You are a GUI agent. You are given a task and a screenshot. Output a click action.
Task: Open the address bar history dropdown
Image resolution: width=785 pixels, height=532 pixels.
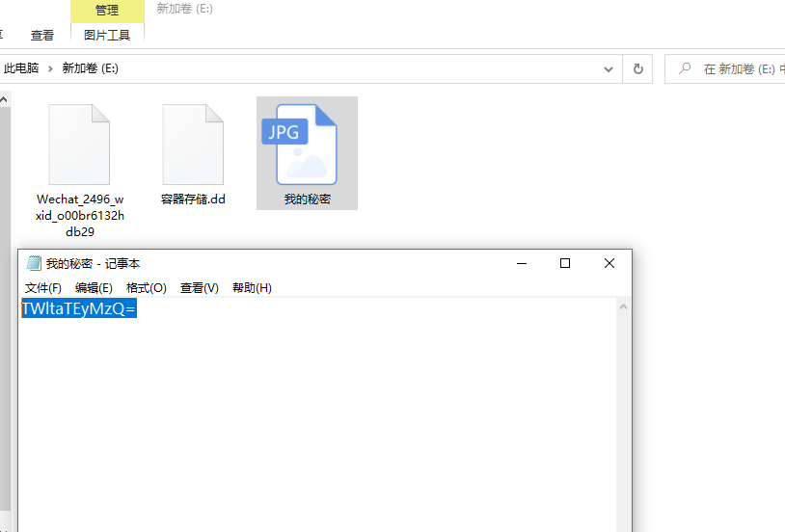(609, 68)
